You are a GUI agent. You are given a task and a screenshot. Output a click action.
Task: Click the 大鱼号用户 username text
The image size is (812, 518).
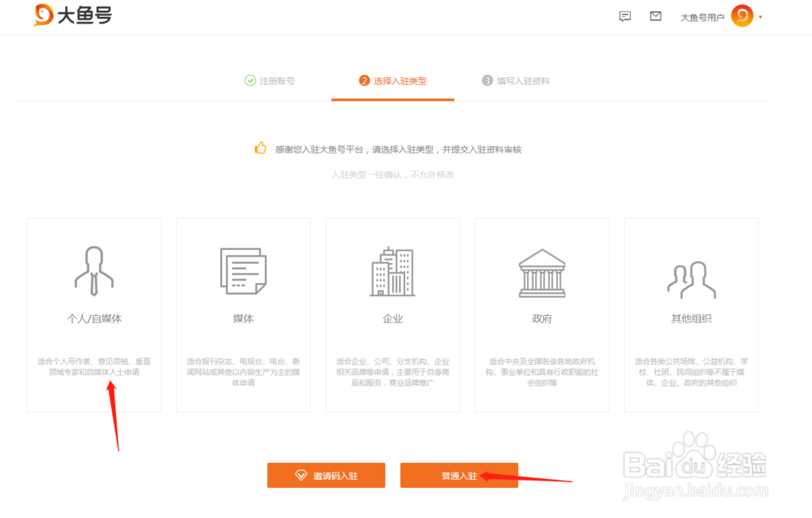click(x=702, y=18)
